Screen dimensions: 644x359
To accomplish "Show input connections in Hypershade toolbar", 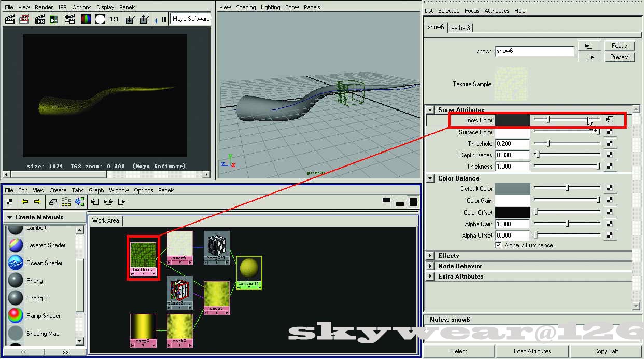I will click(x=94, y=201).
